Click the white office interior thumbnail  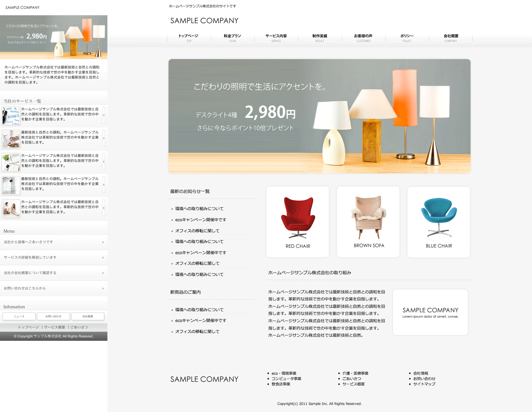coord(11,185)
